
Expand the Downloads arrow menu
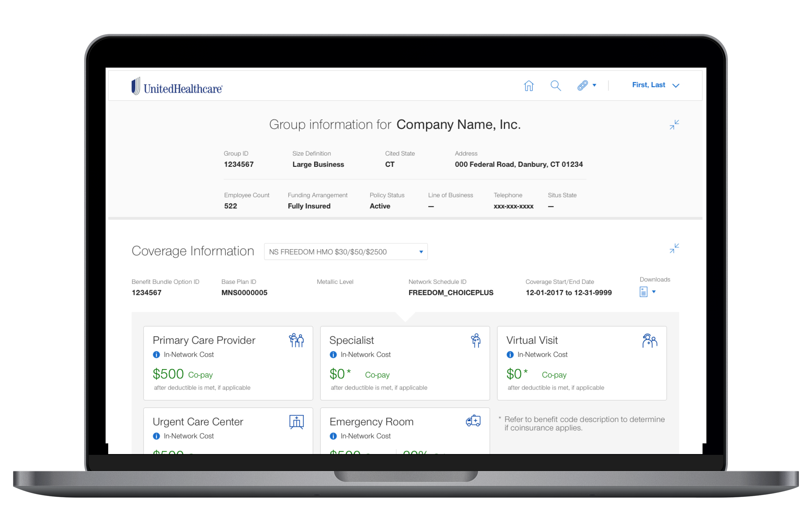coord(653,292)
